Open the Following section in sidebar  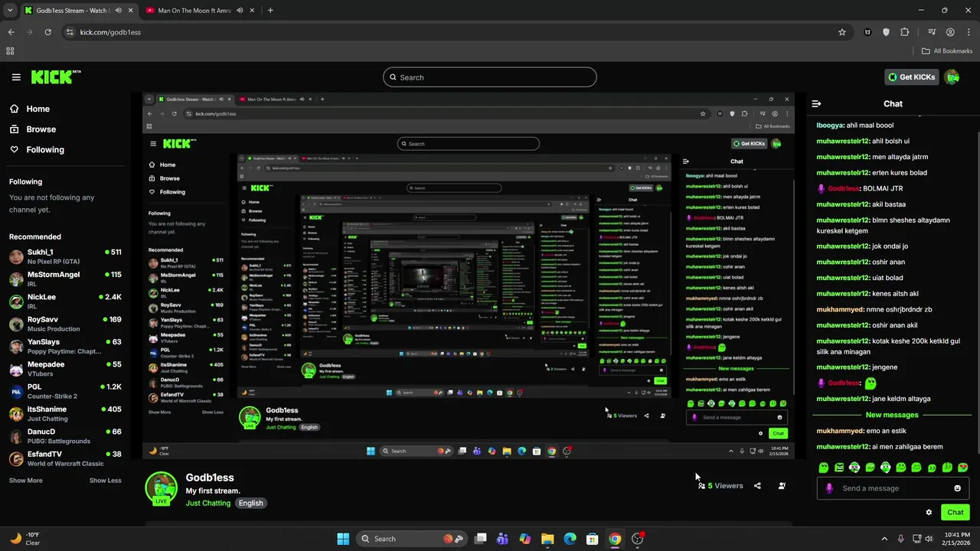coord(45,150)
